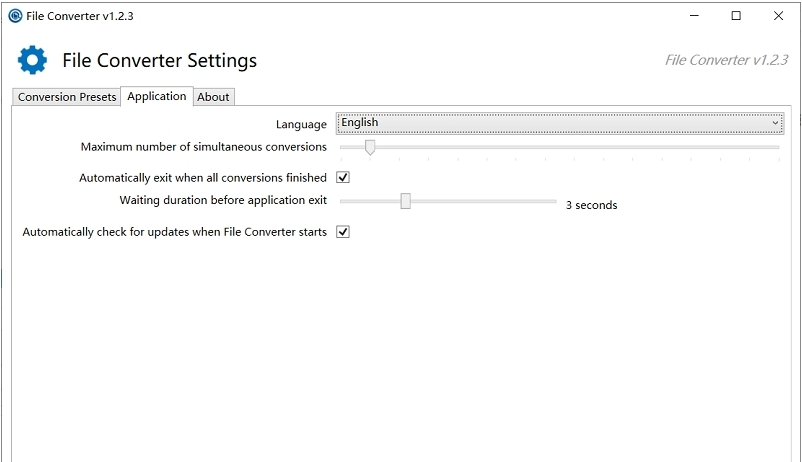
Task: Click the 'Language' label
Action: (301, 124)
